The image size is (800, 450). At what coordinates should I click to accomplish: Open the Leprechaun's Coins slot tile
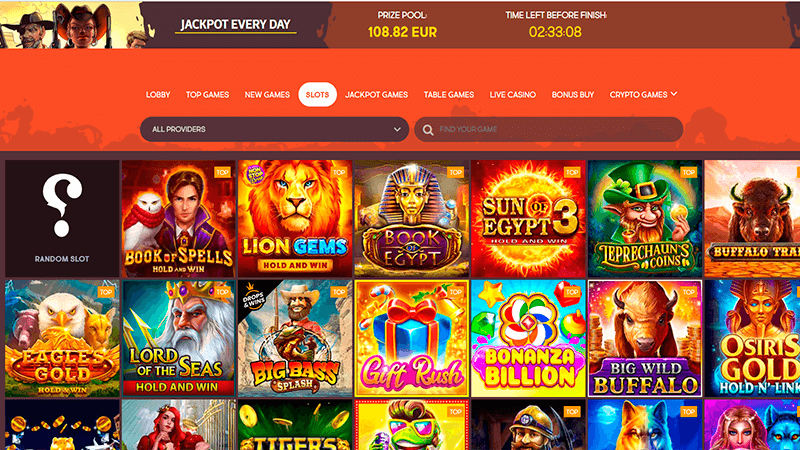tap(645, 219)
